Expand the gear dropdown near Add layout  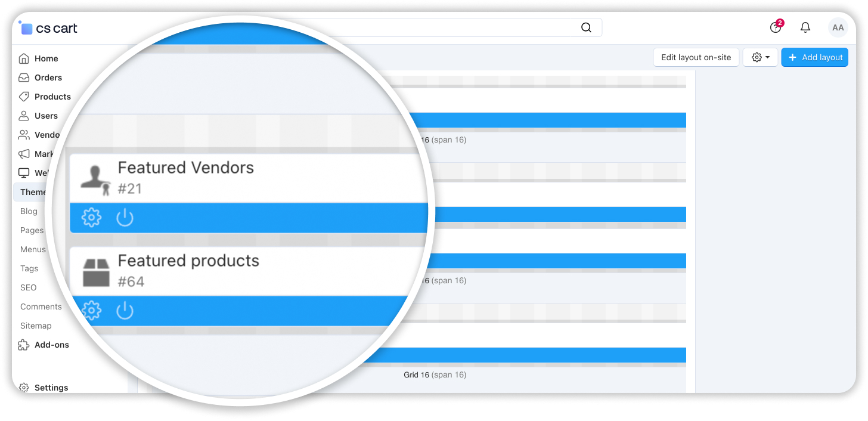click(x=760, y=57)
